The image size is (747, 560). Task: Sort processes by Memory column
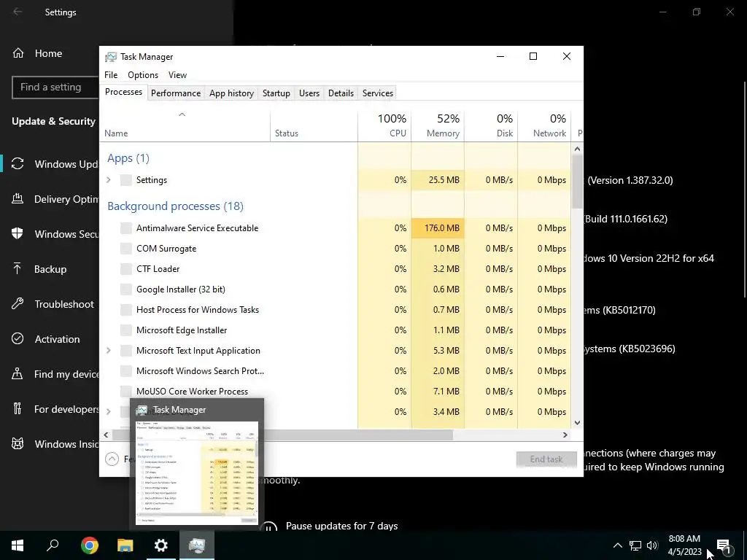pos(438,126)
